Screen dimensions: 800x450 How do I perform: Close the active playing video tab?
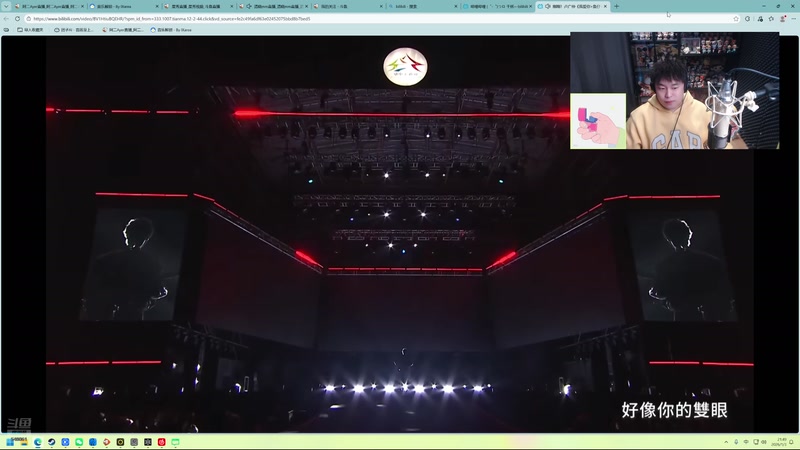click(606, 6)
